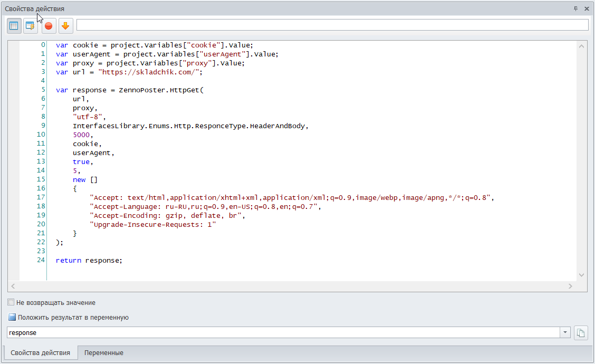Click the 5000 timeout value
595x364 pixels.
[x=81, y=135]
